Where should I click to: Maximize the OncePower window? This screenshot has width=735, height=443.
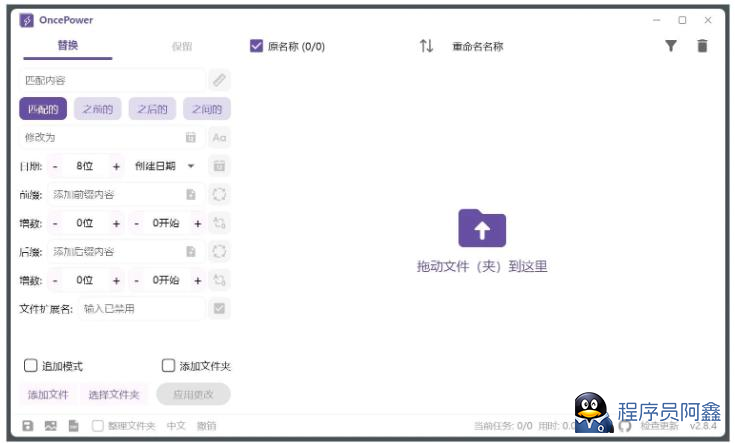click(682, 20)
